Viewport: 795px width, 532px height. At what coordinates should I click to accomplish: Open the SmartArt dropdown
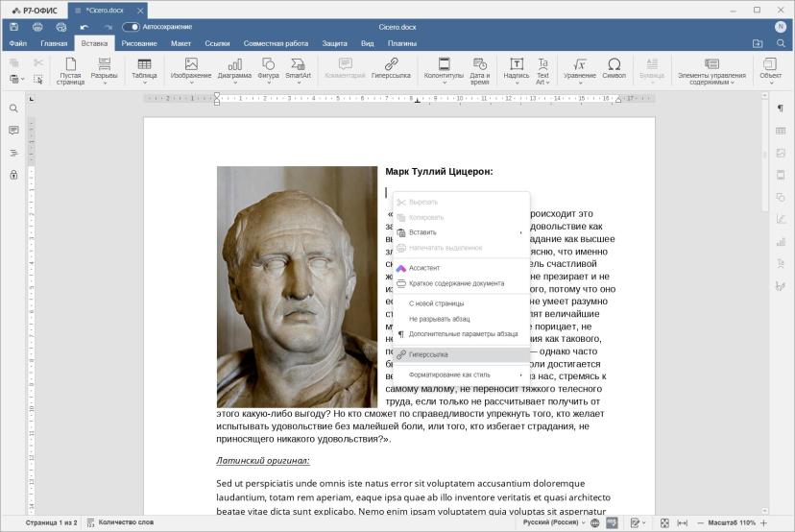pos(298,70)
